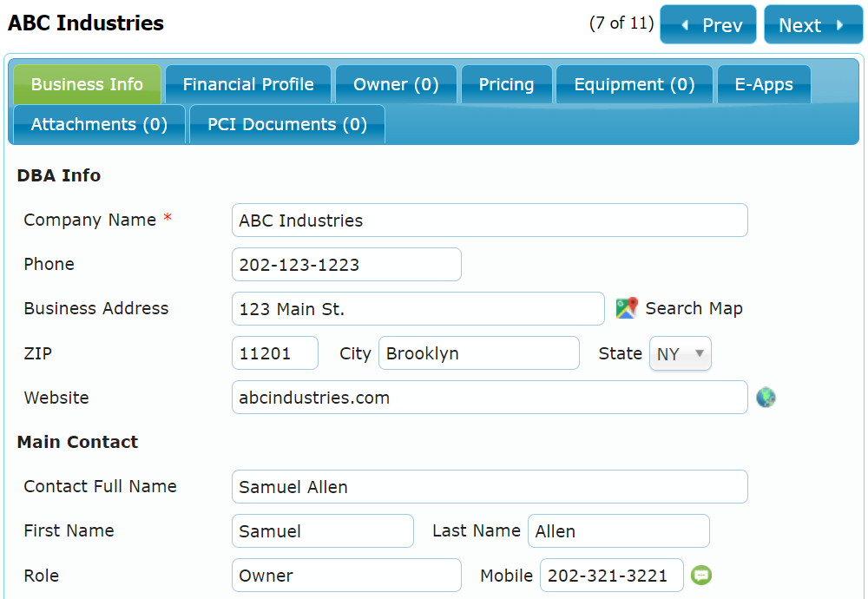Switch to the Financial Profile tab
The height and width of the screenshot is (599, 868).
(248, 84)
